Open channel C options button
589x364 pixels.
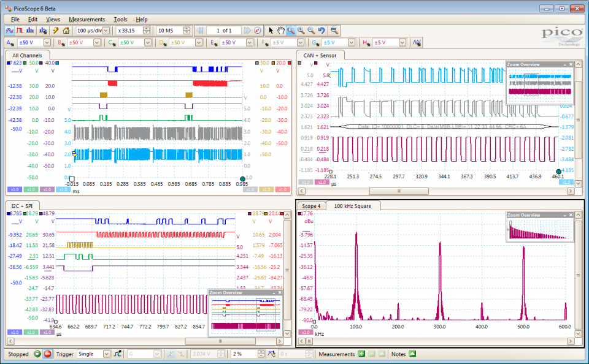coord(112,43)
